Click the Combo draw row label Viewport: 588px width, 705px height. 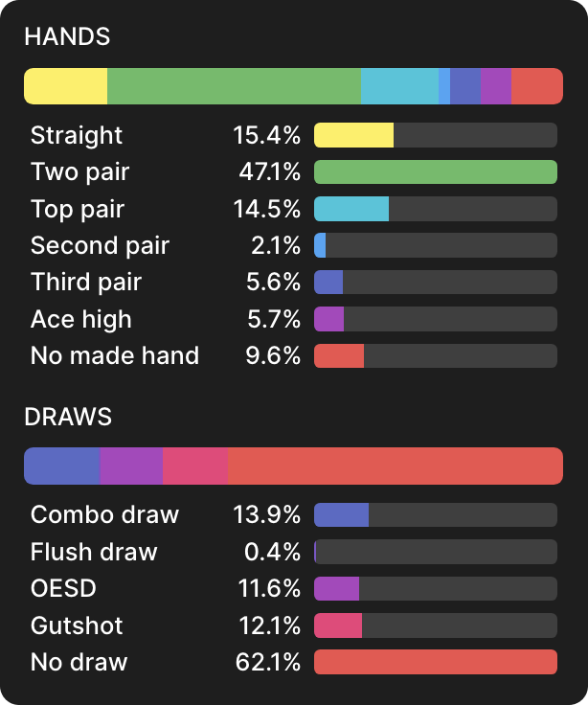(104, 514)
